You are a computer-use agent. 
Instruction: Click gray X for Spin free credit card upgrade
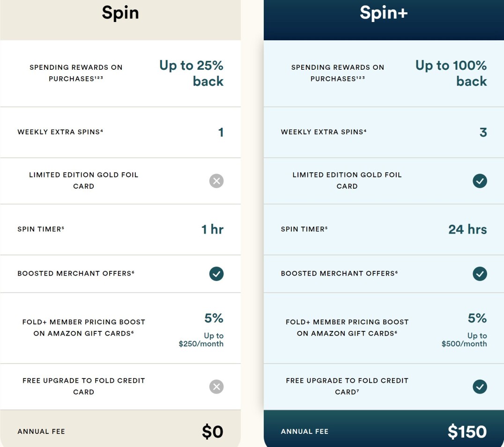tap(216, 386)
